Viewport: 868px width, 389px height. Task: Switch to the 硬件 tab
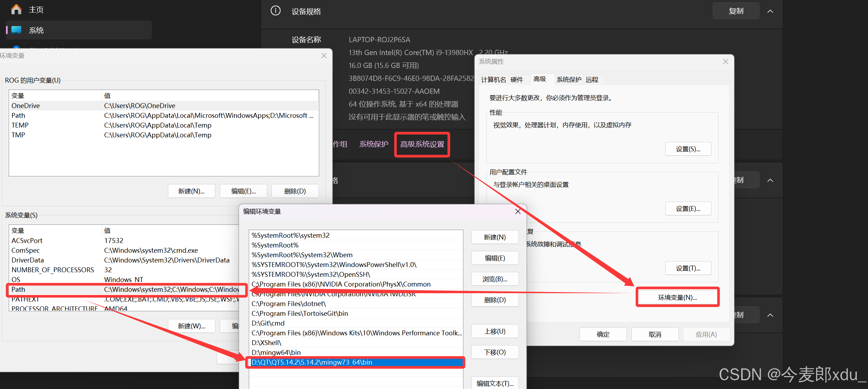516,79
